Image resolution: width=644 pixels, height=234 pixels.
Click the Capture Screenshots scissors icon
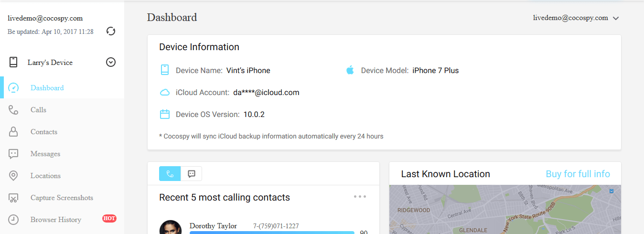(14, 198)
